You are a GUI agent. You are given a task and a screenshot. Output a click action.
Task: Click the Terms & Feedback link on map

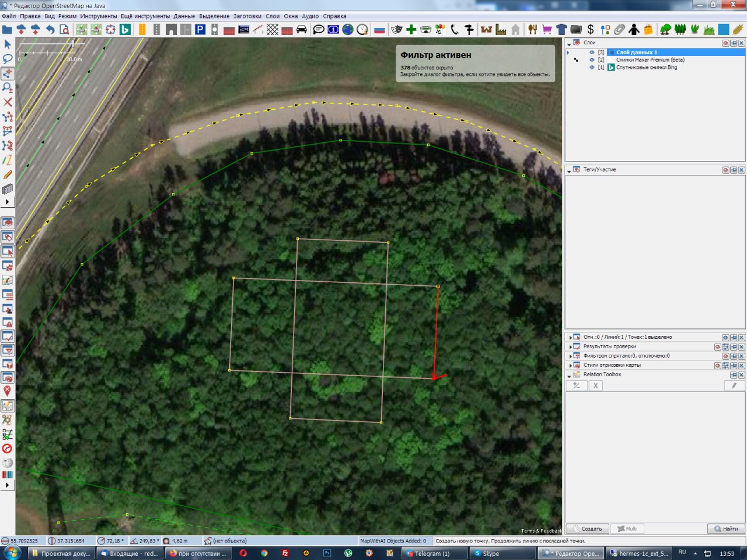tap(541, 531)
